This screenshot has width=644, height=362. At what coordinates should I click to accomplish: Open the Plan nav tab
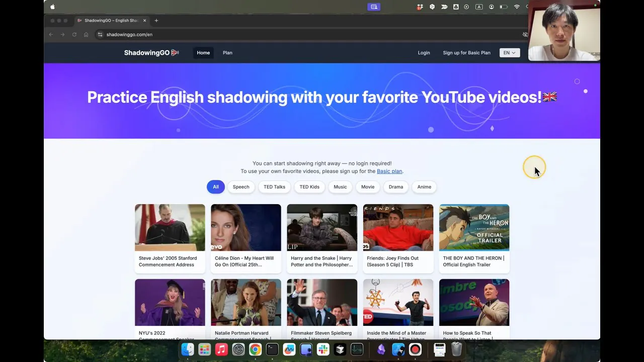pos(227,53)
